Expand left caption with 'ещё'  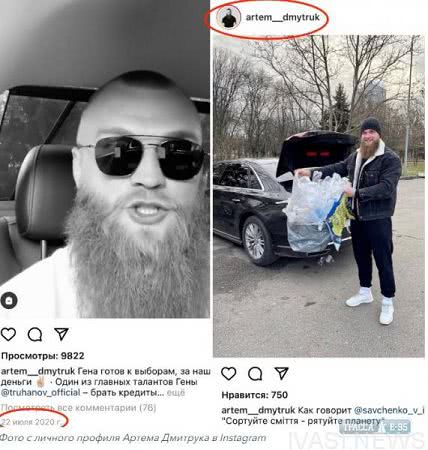pyautogui.click(x=175, y=393)
